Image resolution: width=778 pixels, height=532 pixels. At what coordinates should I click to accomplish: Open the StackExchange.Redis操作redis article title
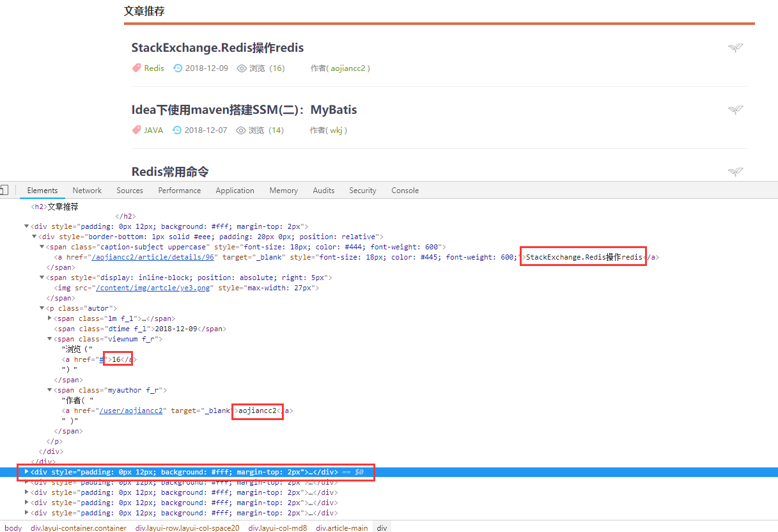click(217, 48)
